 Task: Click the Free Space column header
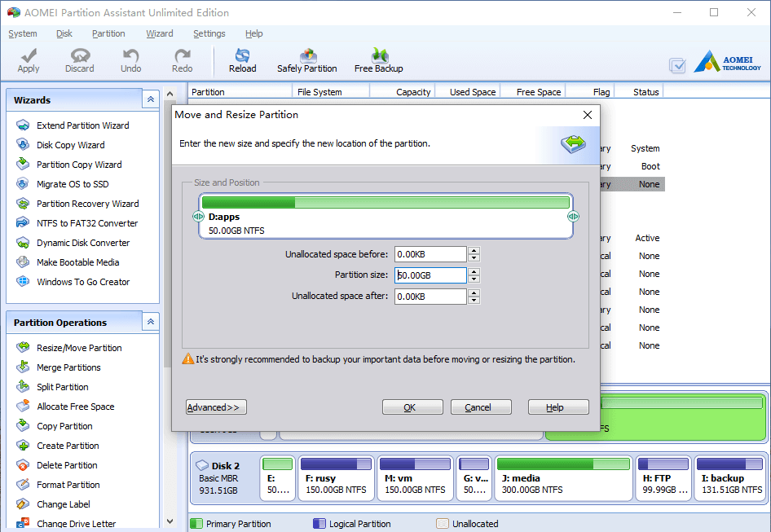coord(539,92)
